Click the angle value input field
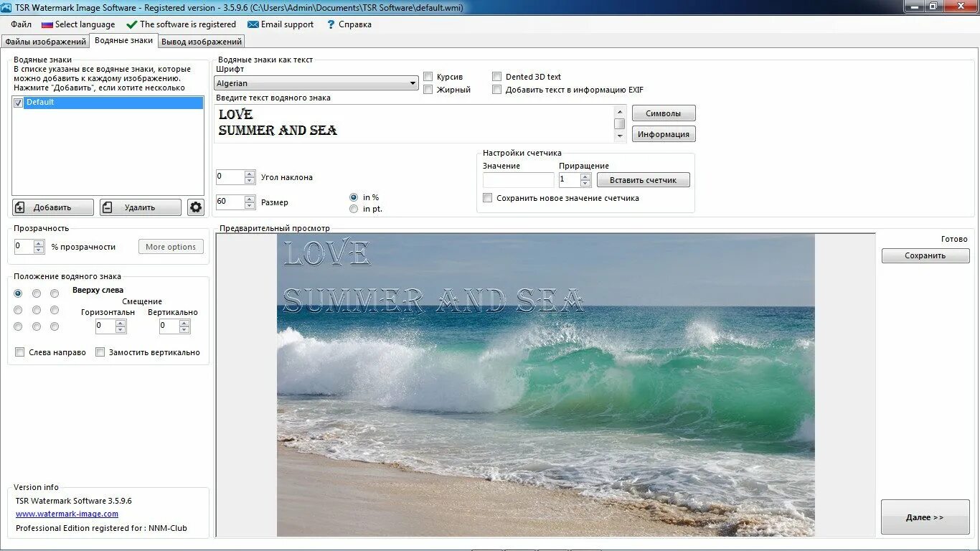Image resolution: width=980 pixels, height=551 pixels. (x=230, y=177)
